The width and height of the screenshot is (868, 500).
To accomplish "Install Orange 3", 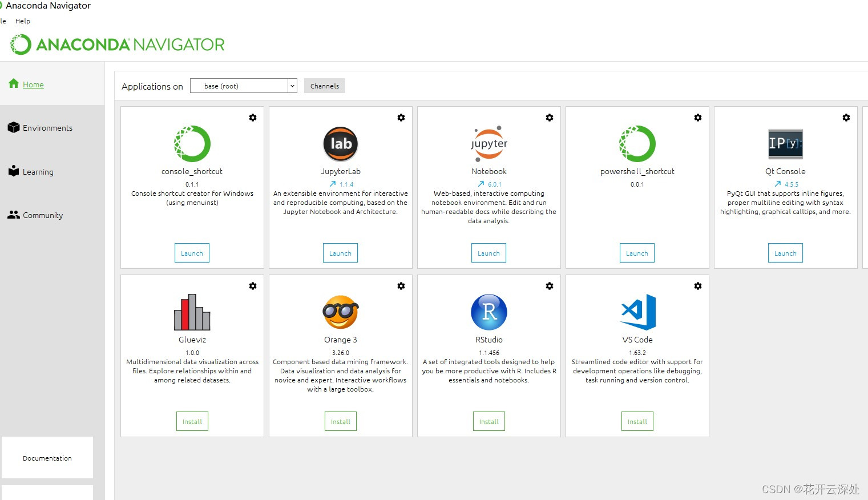I will 341,421.
